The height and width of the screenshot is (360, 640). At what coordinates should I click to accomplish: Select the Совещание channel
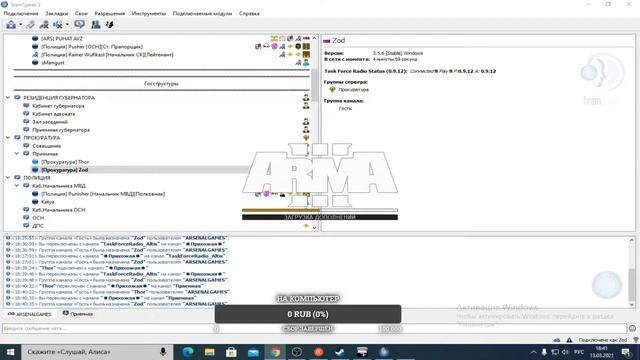coord(47,146)
